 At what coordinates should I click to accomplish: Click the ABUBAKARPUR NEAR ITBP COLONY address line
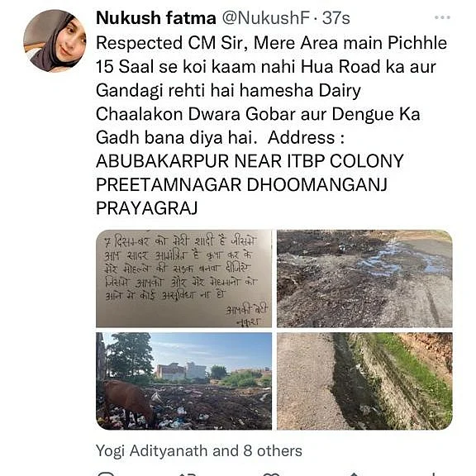tap(250, 161)
